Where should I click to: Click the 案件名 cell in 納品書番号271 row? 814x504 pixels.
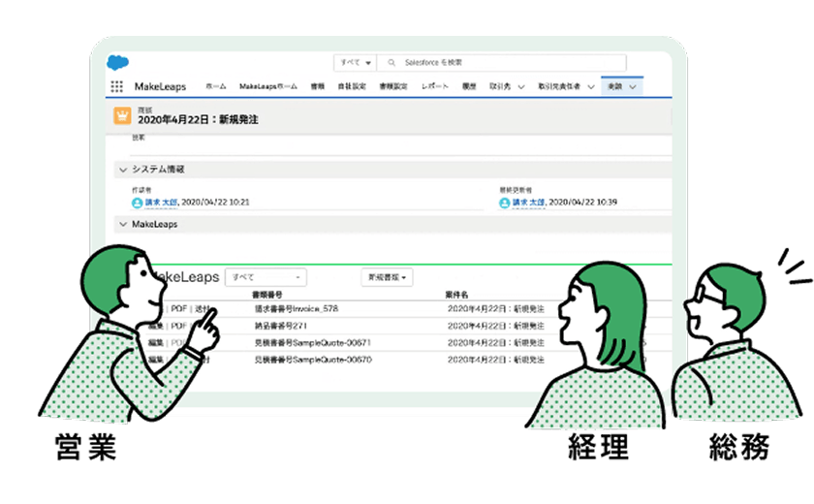coord(496,326)
